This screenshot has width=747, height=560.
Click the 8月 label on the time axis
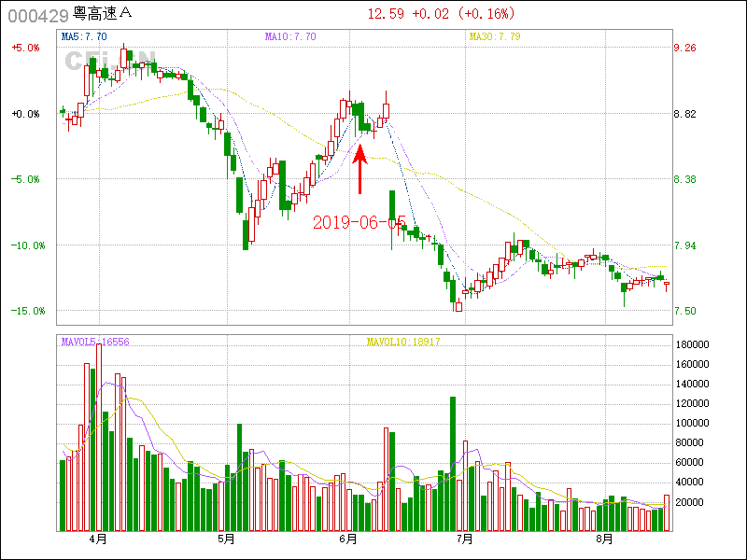tap(605, 539)
